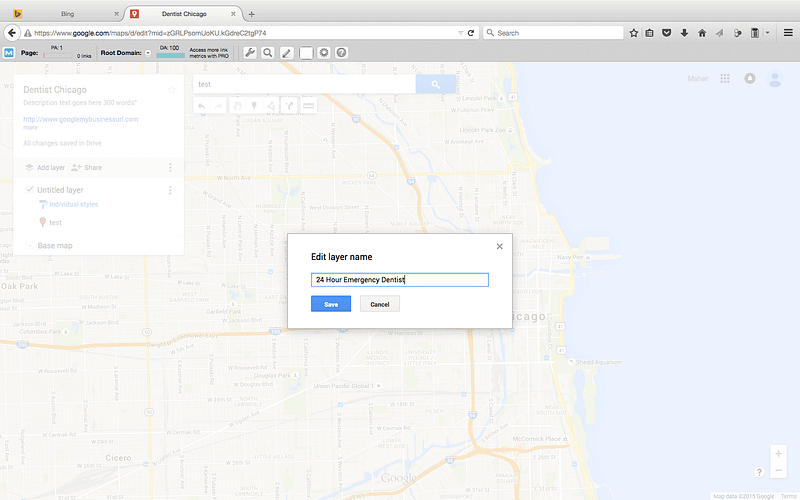Reload the page with refresh icon
Screen dimensions: 800x500
[471, 33]
